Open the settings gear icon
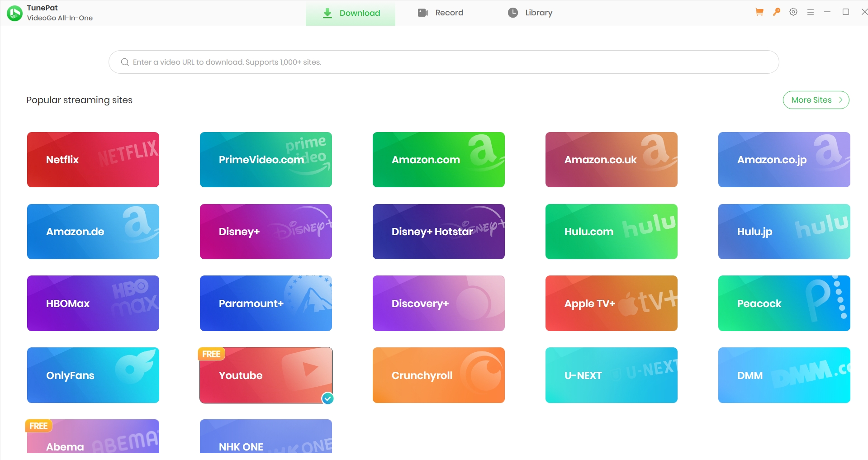The width and height of the screenshot is (868, 460). pos(793,12)
